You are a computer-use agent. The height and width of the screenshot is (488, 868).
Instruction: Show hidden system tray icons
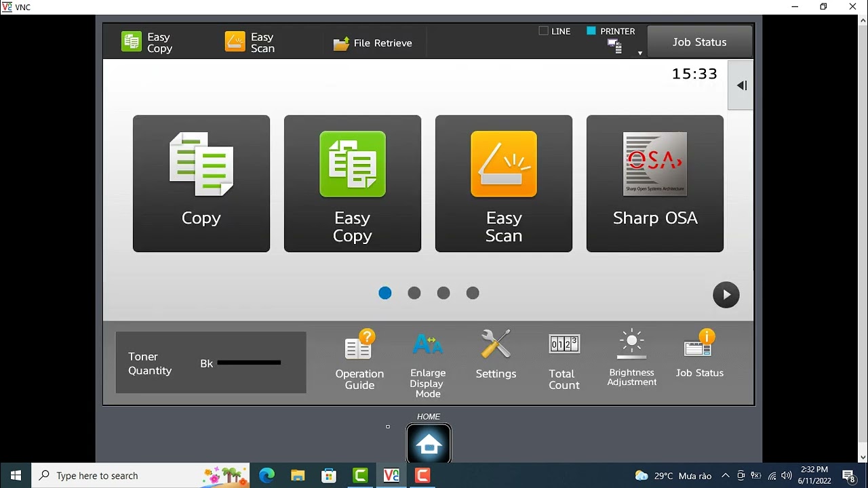[726, 476]
